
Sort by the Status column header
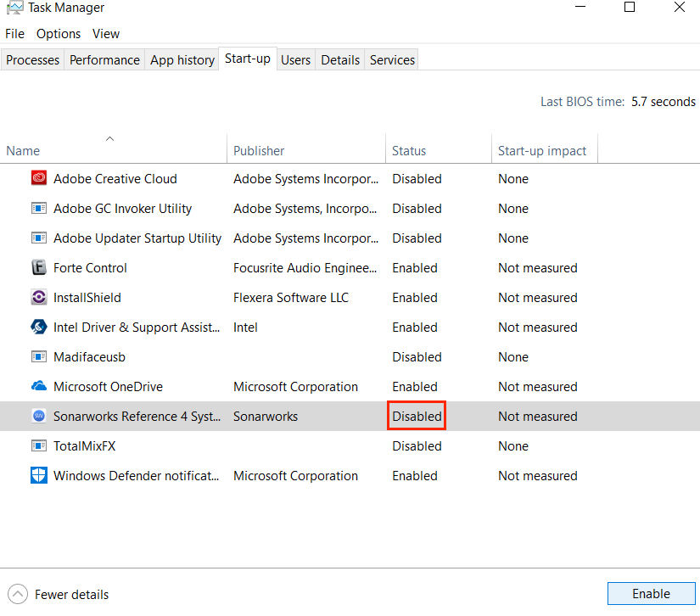tap(439, 148)
